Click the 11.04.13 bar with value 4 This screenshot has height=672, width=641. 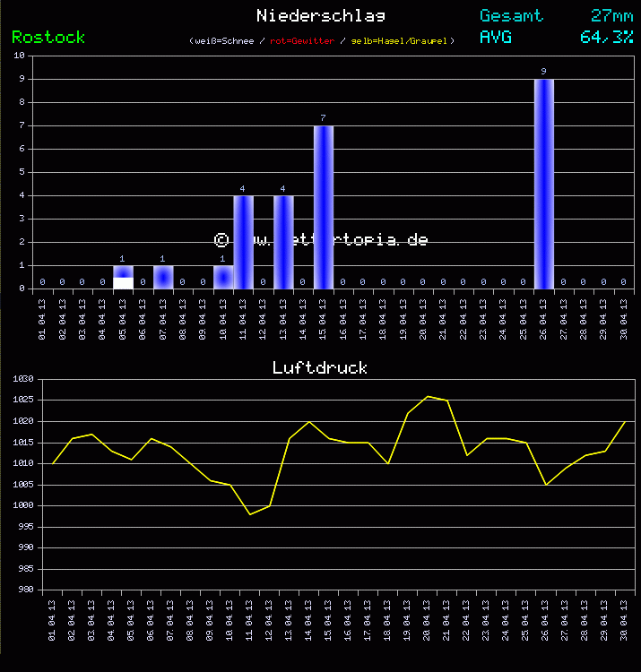tap(243, 242)
